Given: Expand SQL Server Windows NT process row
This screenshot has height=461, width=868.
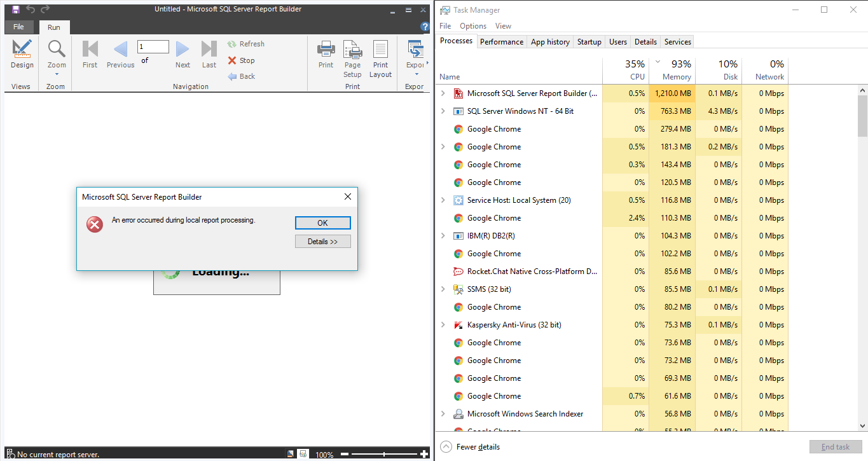Looking at the screenshot, I should pyautogui.click(x=443, y=111).
